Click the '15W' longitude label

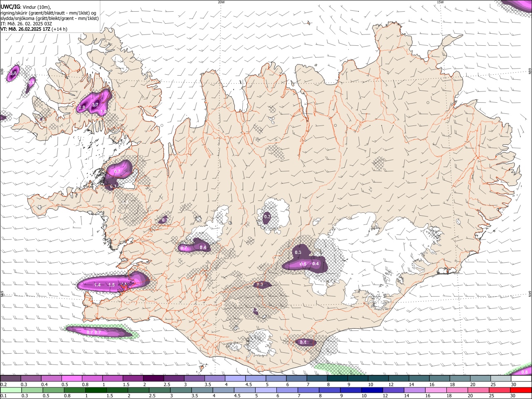click(440, 2)
